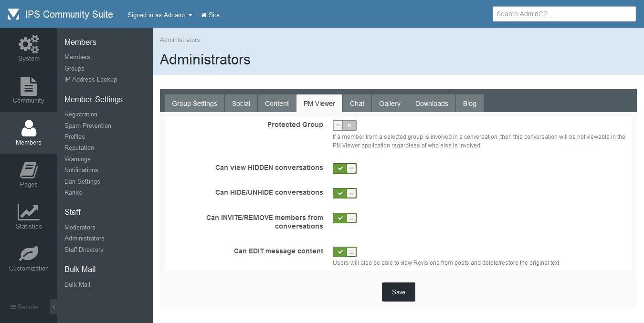
Task: Click the Staff sidebar heading
Action: click(x=73, y=212)
